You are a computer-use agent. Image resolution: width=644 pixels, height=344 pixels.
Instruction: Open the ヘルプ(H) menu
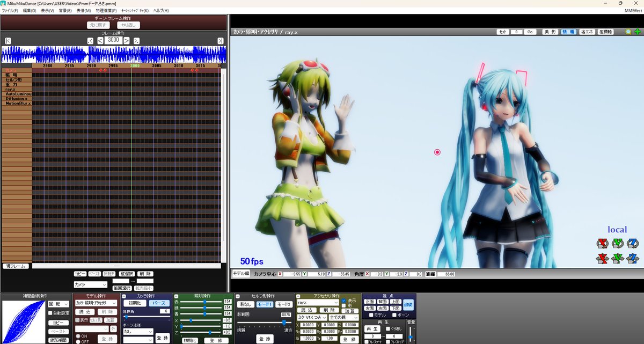[161, 11]
